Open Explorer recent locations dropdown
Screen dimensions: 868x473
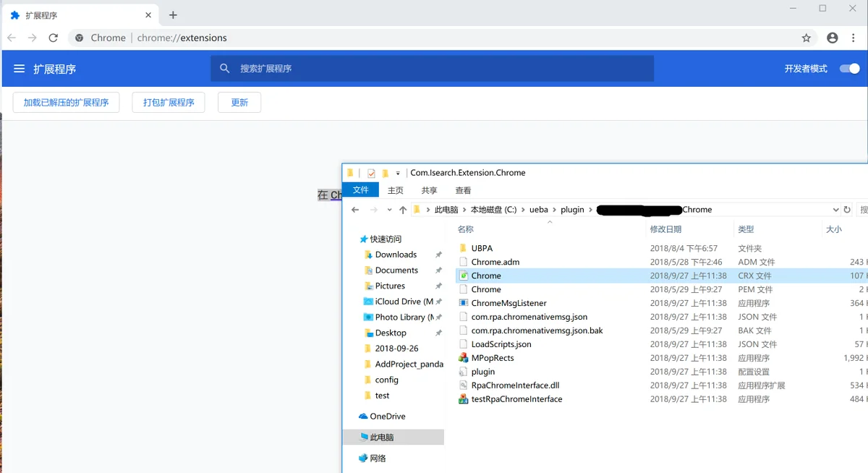[389, 210]
